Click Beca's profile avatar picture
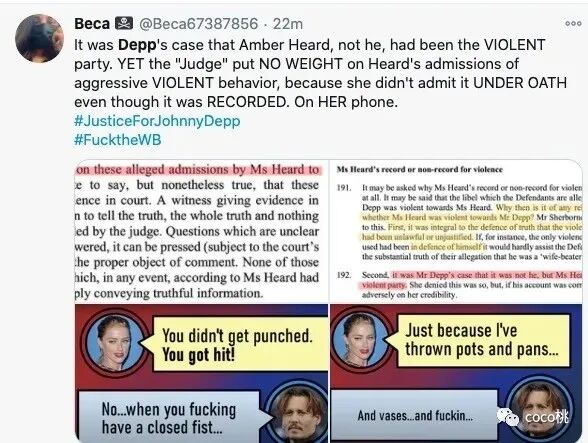The image size is (588, 443). (39, 38)
